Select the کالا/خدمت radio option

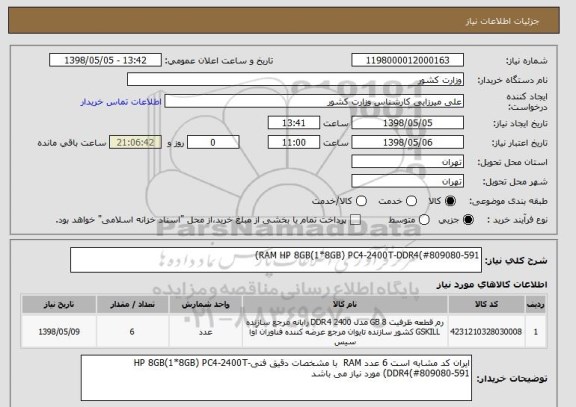pyautogui.click(x=361, y=201)
